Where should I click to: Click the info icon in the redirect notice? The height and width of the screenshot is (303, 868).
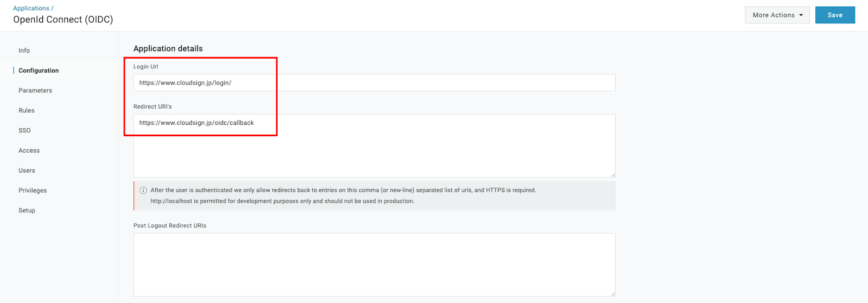[143, 191]
